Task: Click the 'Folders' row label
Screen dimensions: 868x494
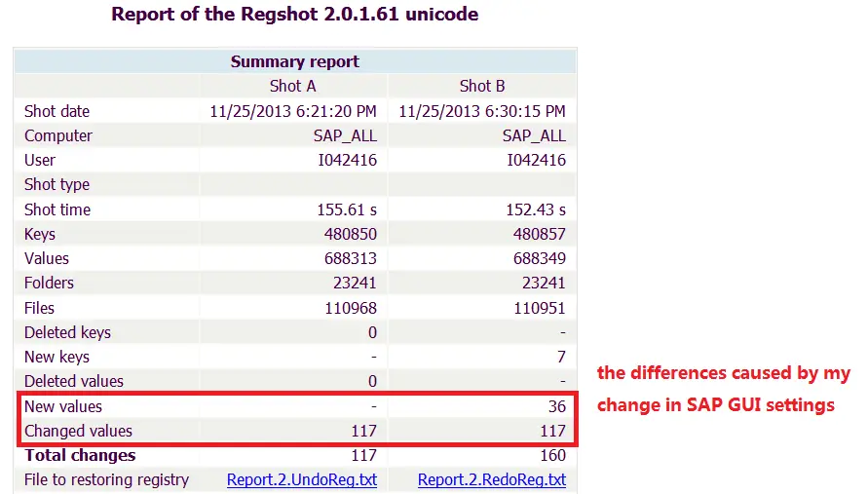Action: tap(49, 283)
